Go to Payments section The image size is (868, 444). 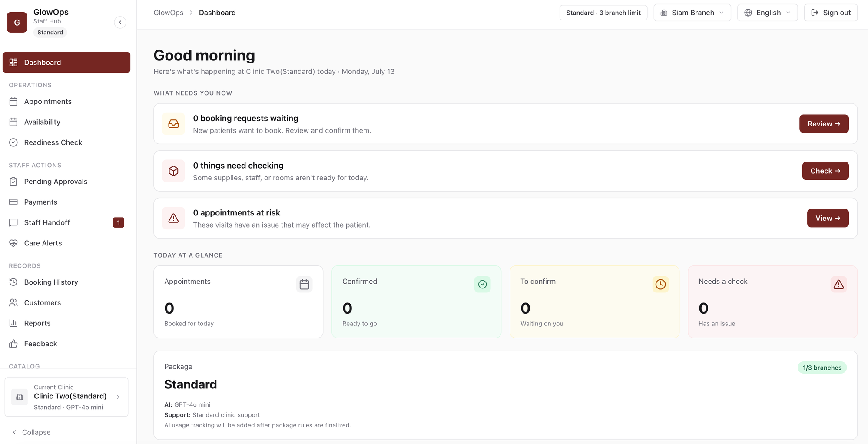point(66,202)
